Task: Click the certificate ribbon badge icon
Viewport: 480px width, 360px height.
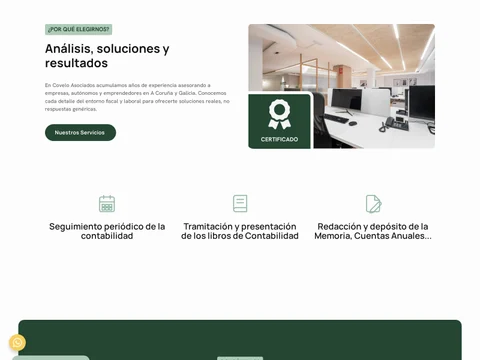Action: click(x=279, y=114)
